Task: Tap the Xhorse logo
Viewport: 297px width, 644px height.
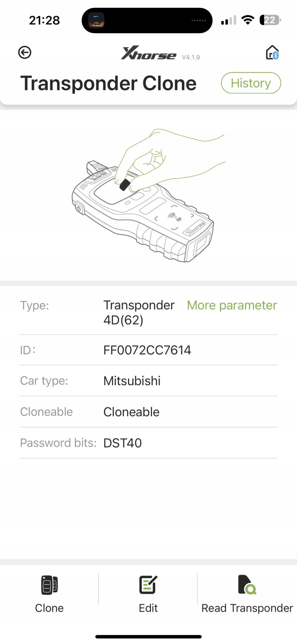Action: pos(148,53)
